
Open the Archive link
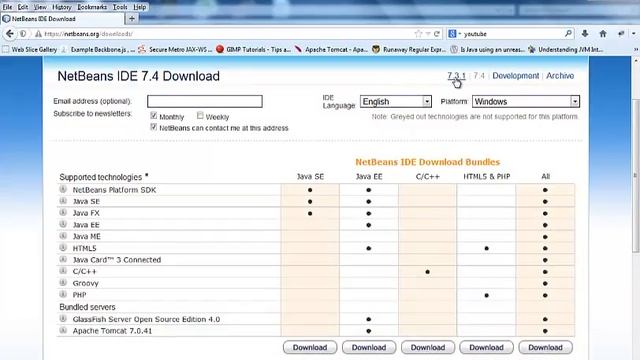(560, 76)
